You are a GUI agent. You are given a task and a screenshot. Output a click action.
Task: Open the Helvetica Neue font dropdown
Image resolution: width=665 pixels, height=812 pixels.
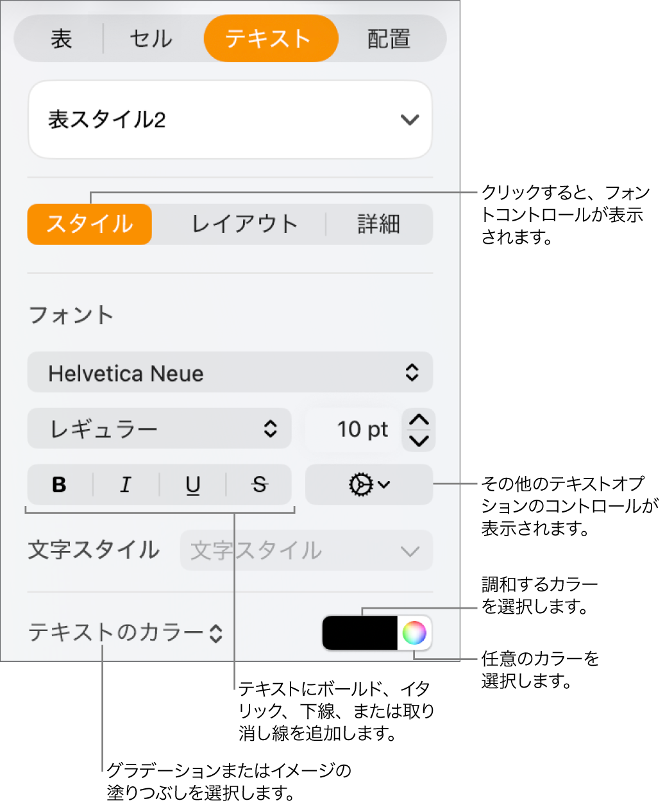(230, 373)
